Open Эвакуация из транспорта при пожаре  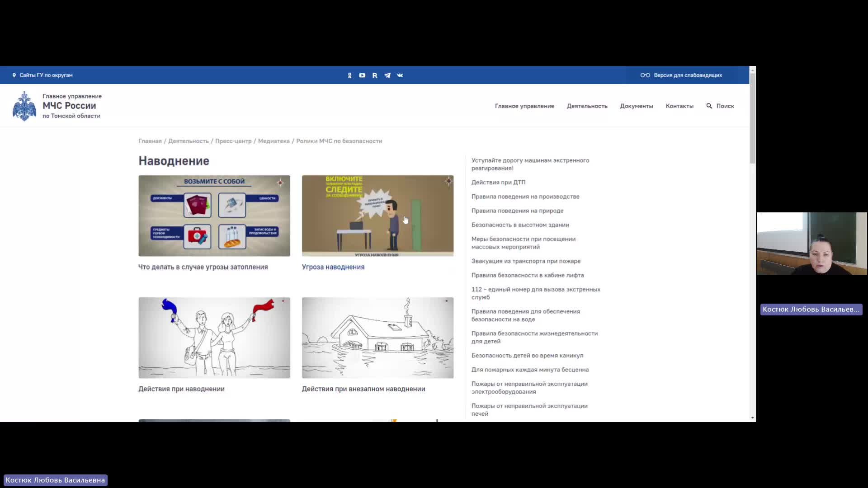click(526, 261)
